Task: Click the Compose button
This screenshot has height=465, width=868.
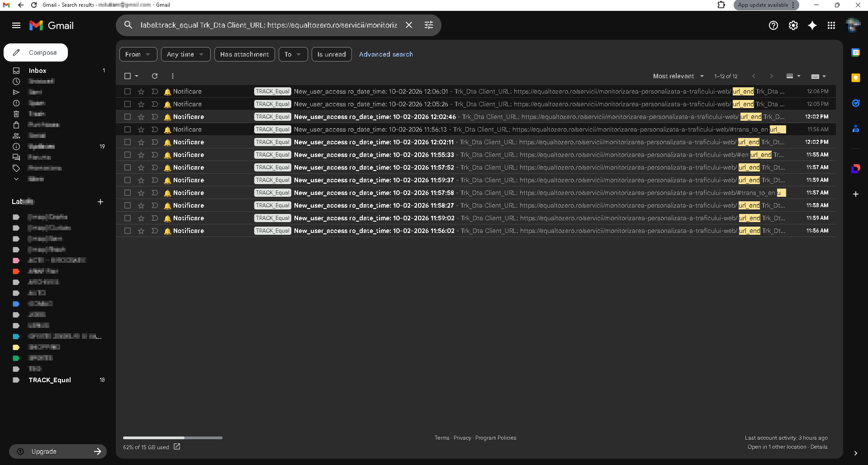Action: (36, 52)
